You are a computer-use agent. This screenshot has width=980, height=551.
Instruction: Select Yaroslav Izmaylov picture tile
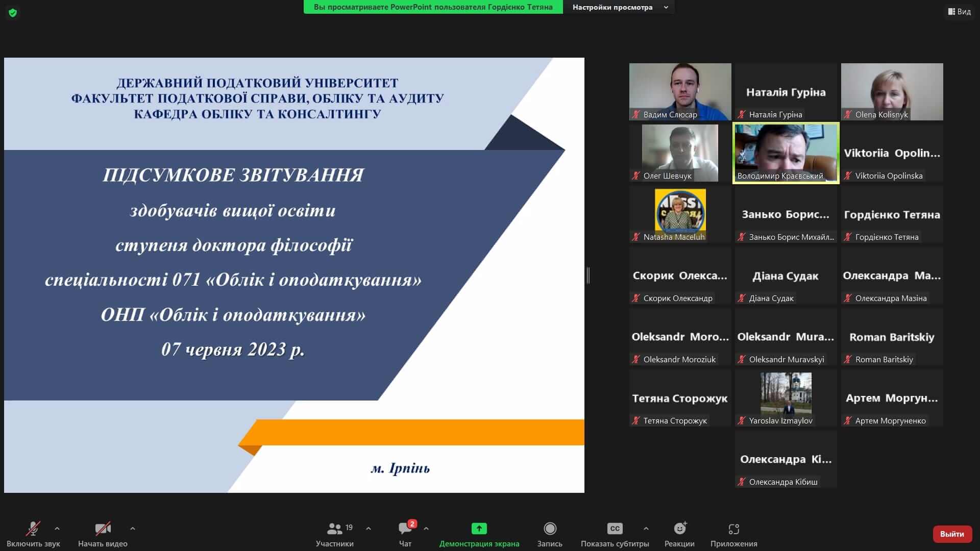click(786, 398)
